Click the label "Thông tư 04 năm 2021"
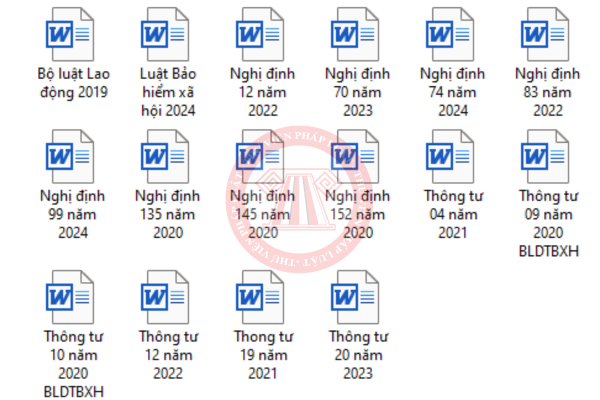The image size is (600, 400). 453,214
